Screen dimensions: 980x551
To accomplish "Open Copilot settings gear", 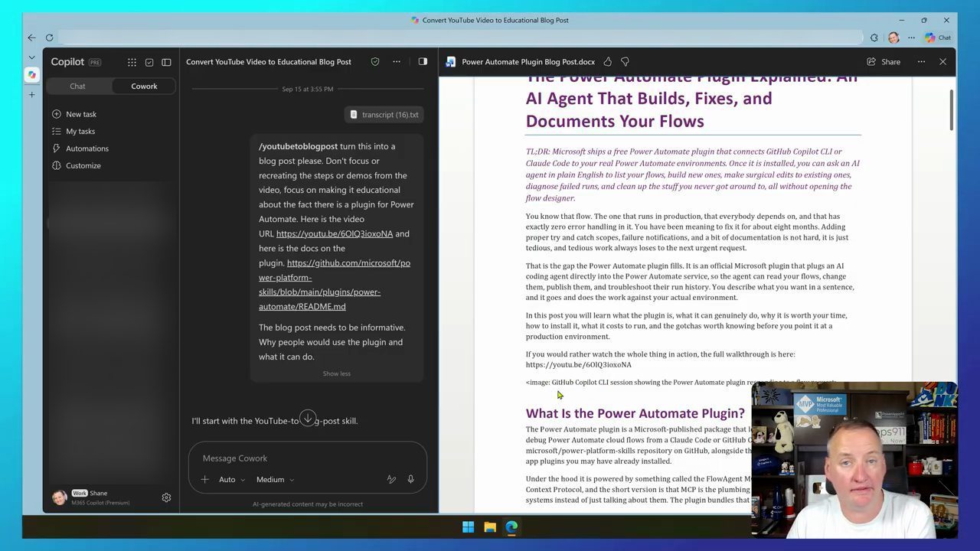I will pyautogui.click(x=166, y=497).
